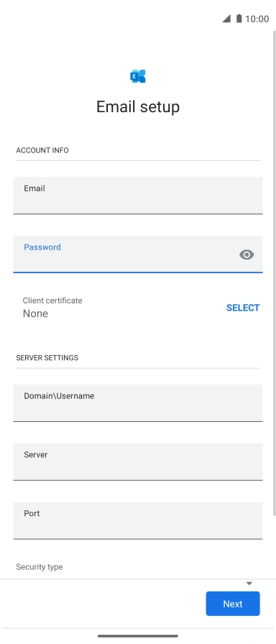Tap the battery status icon

click(x=239, y=19)
